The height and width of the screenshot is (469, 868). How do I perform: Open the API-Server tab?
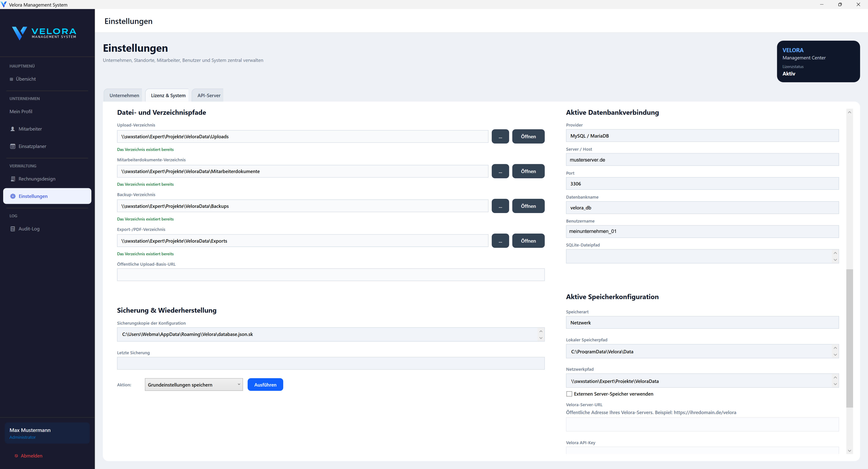click(x=209, y=96)
